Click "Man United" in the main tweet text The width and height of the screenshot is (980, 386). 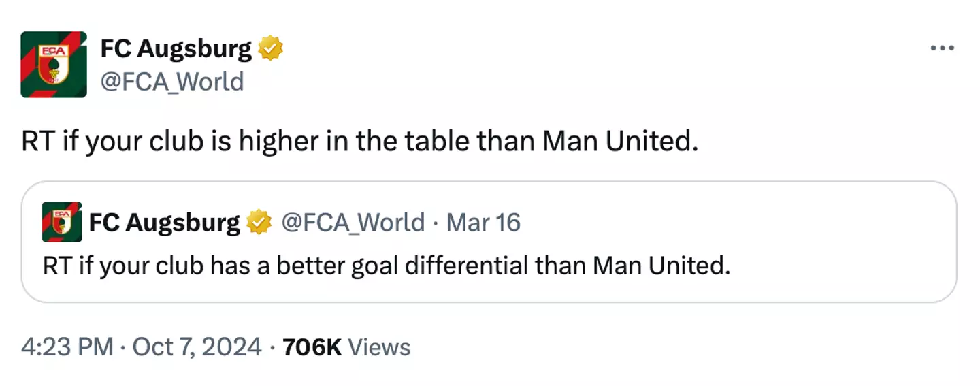(x=619, y=142)
